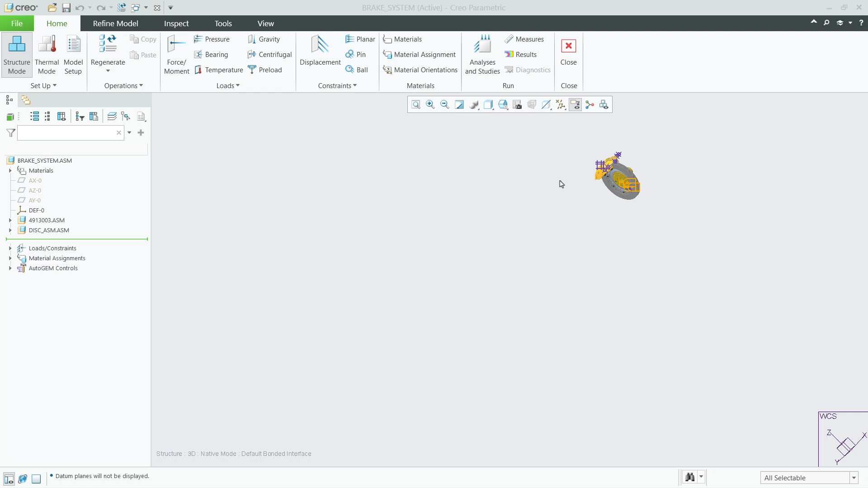Switch to the Inspect tab

click(x=176, y=23)
